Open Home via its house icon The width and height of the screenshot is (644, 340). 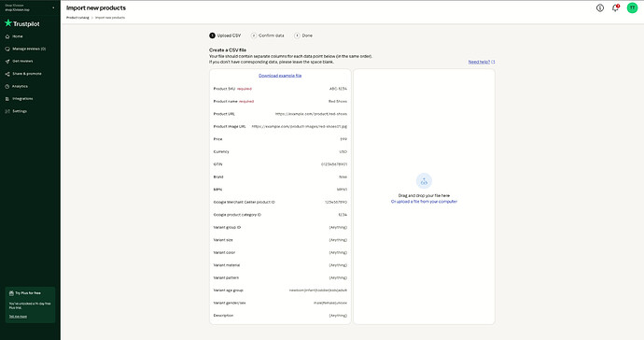click(x=7, y=36)
